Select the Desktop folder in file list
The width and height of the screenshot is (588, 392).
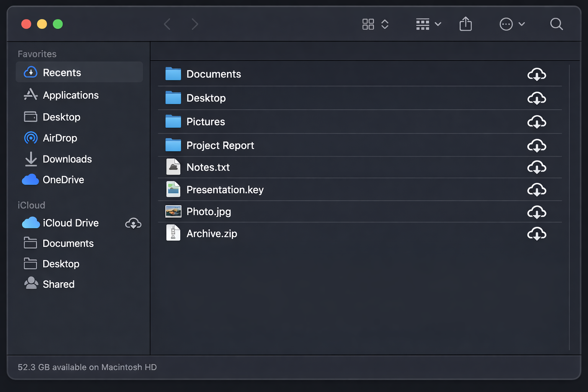tap(360, 98)
